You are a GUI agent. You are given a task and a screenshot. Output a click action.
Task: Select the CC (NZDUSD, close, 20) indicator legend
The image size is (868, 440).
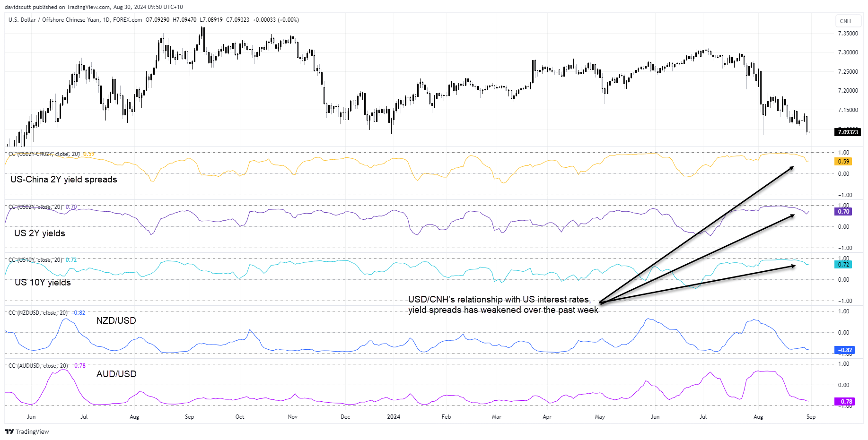pyautogui.click(x=38, y=313)
